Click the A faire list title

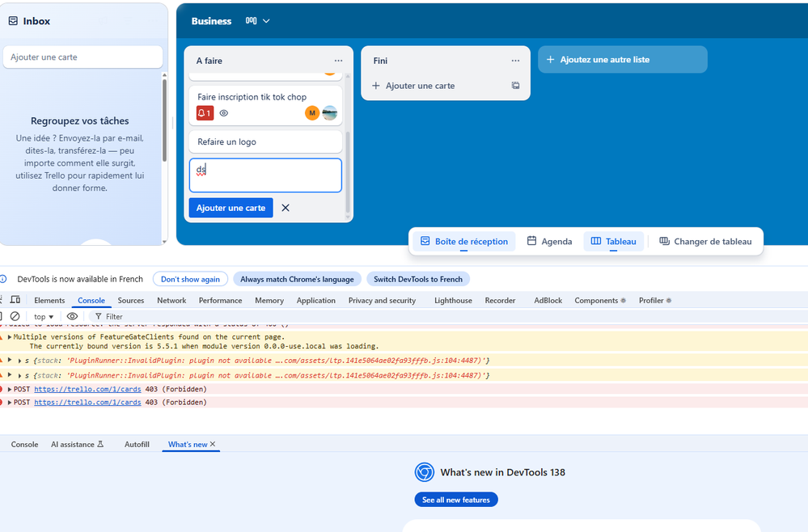209,61
